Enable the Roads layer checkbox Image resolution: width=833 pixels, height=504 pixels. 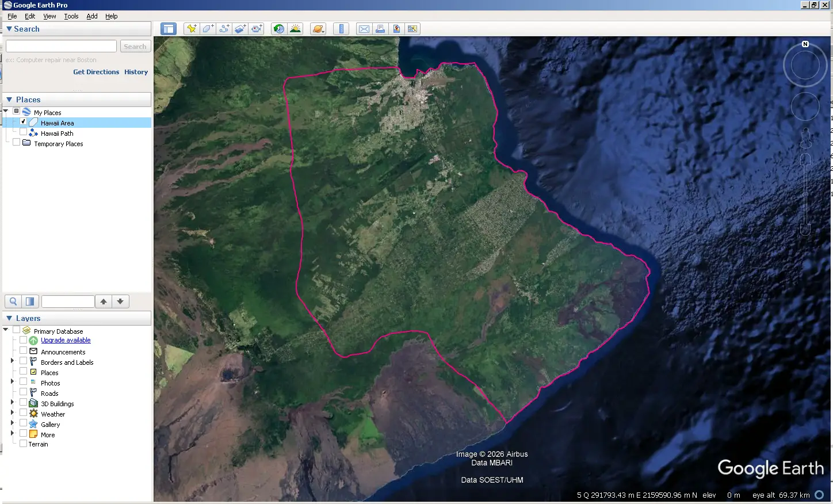(24, 392)
